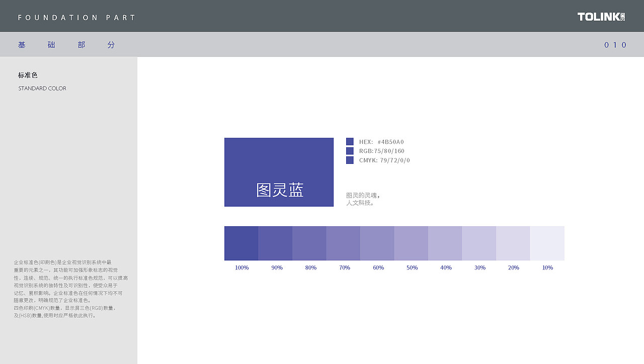Click the CMYK: 79/72/0/0 text
Image resolution: width=644 pixels, height=364 pixels.
click(384, 160)
